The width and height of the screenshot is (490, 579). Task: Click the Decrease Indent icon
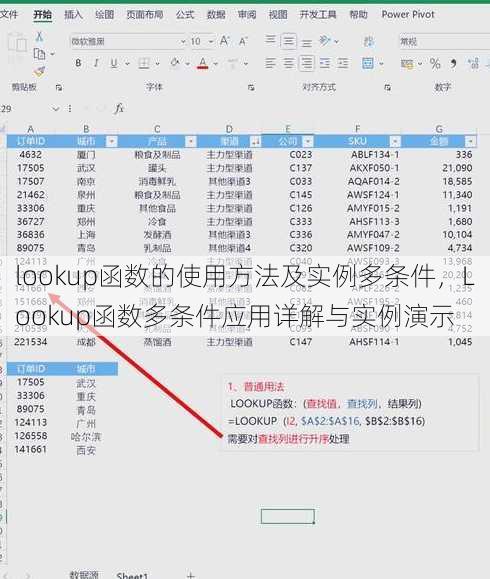click(325, 63)
